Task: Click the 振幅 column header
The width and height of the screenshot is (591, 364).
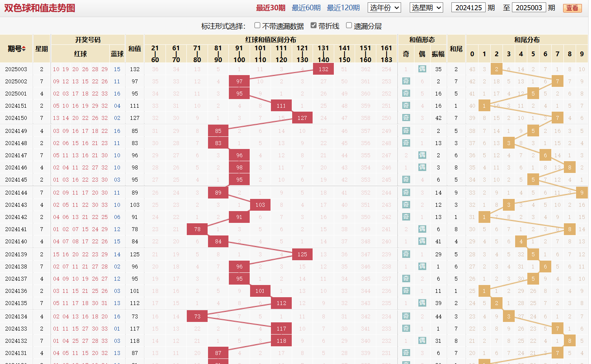Action: (x=438, y=54)
